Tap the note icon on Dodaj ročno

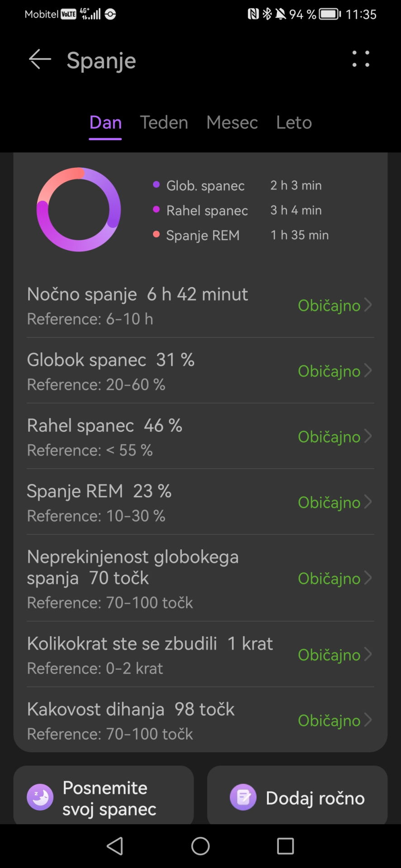pos(243,797)
